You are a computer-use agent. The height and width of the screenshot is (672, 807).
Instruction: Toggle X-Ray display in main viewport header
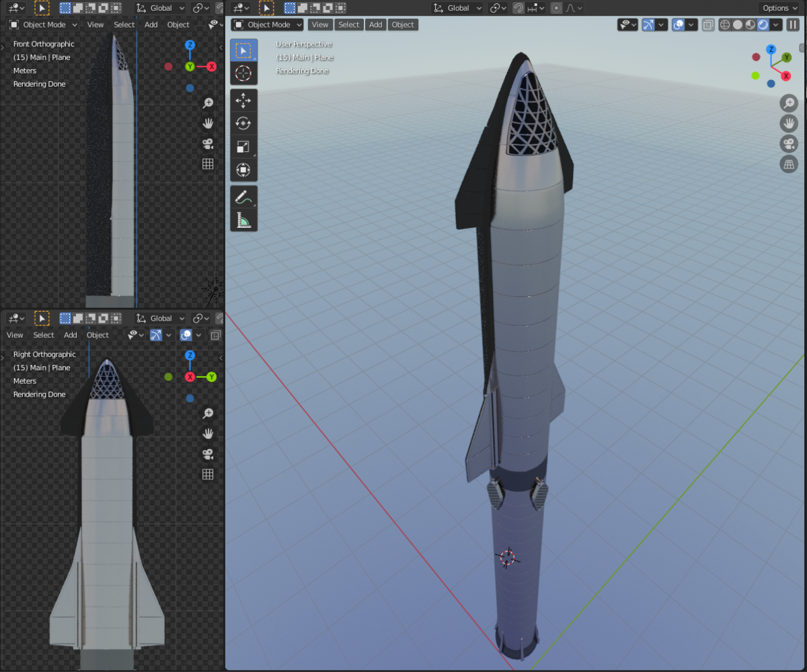pos(708,25)
